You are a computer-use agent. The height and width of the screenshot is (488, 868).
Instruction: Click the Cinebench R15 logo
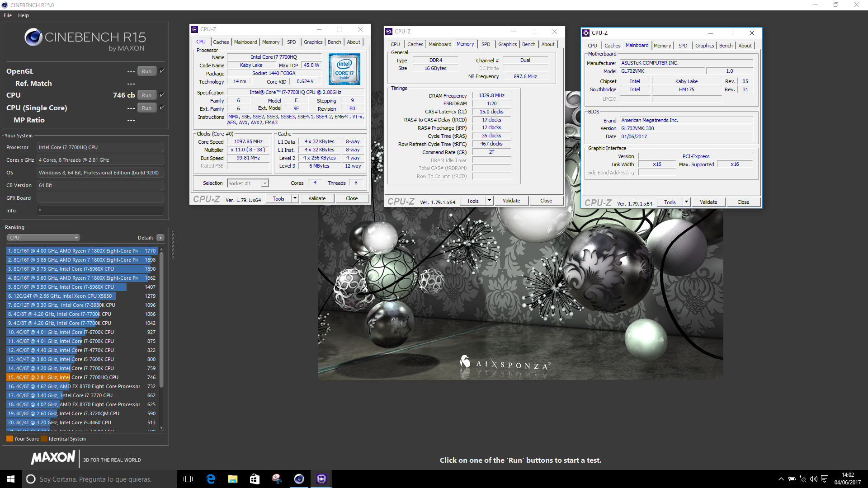pyautogui.click(x=85, y=40)
